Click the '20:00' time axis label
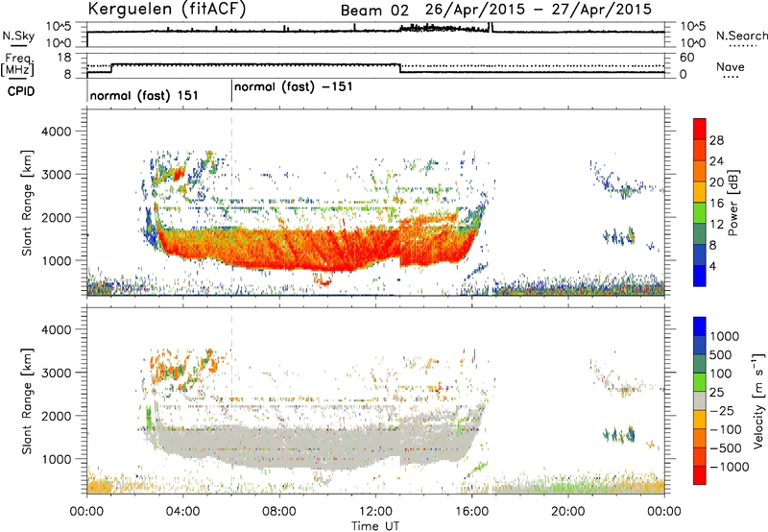 pyautogui.click(x=568, y=512)
